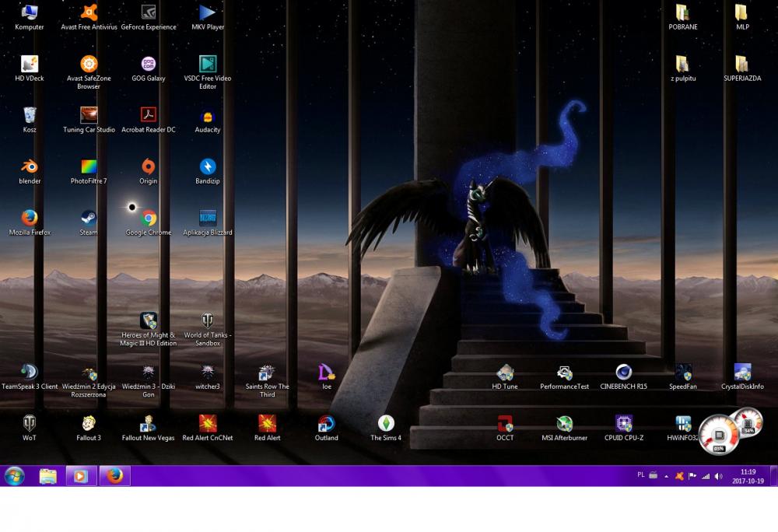Viewport: 778px width, 532px height.
Task: Open the PL input language selector
Action: (641, 474)
